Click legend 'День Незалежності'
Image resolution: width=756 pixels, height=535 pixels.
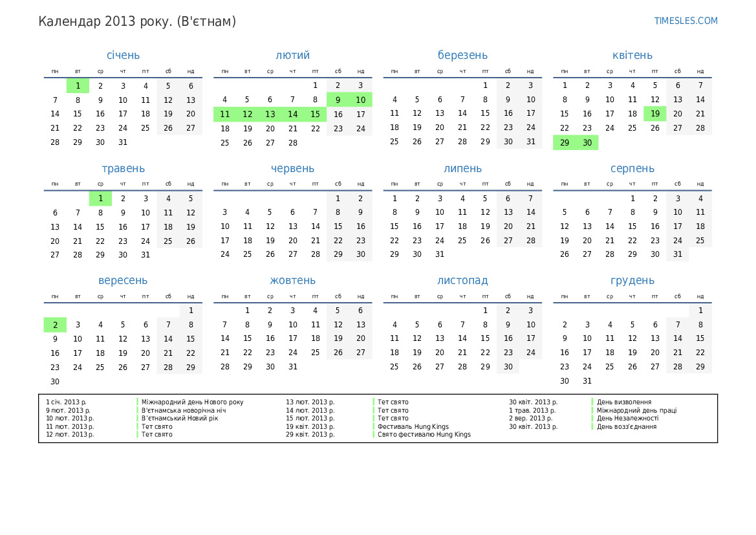coord(627,419)
